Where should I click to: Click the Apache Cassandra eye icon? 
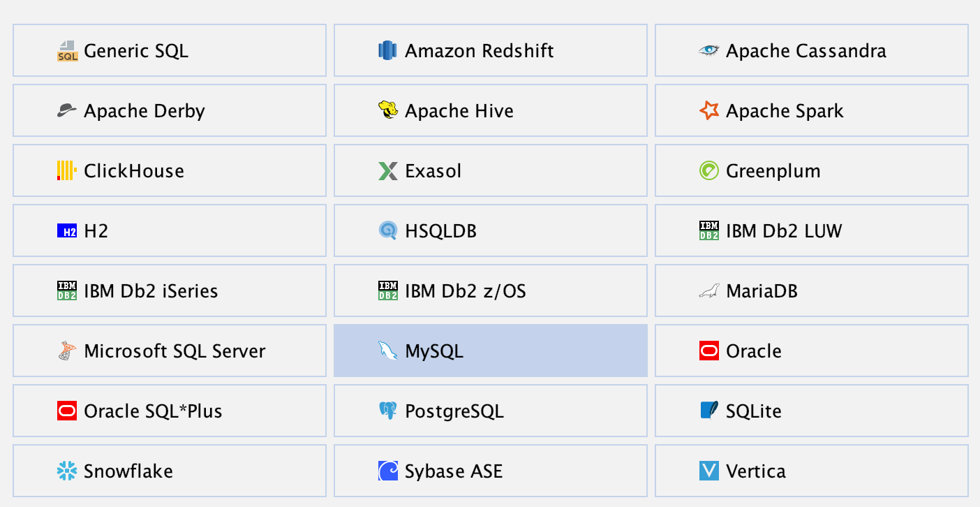coord(708,50)
